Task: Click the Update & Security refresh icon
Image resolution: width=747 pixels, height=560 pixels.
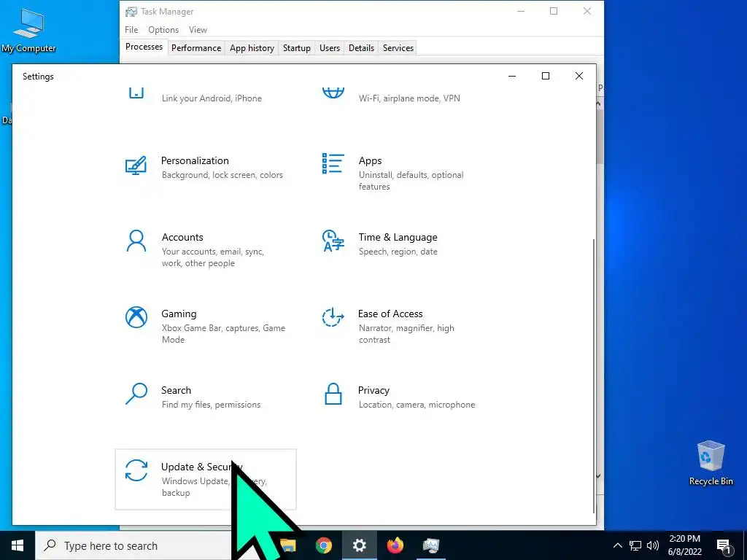Action: tap(136, 470)
